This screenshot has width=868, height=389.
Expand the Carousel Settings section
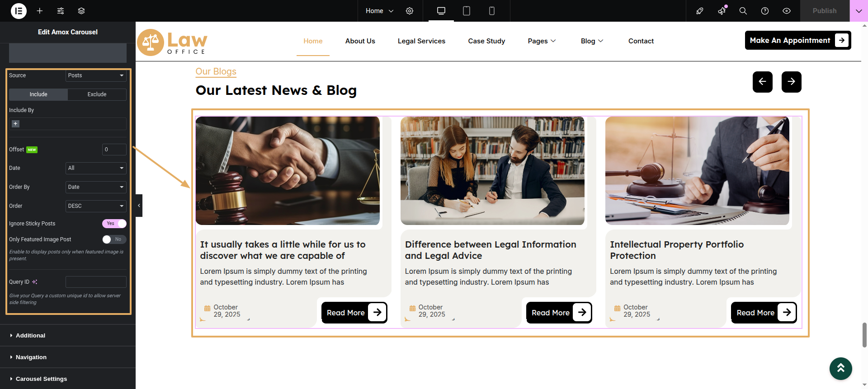click(x=41, y=379)
